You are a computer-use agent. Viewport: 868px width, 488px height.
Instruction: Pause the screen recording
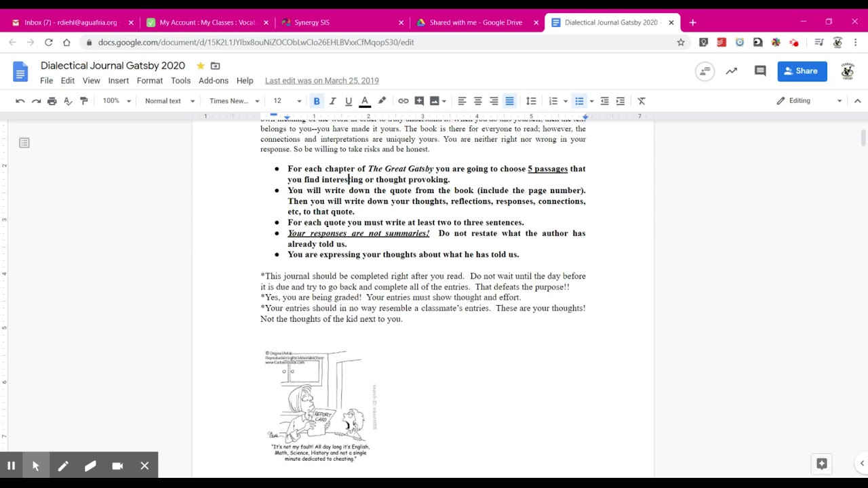(x=12, y=466)
